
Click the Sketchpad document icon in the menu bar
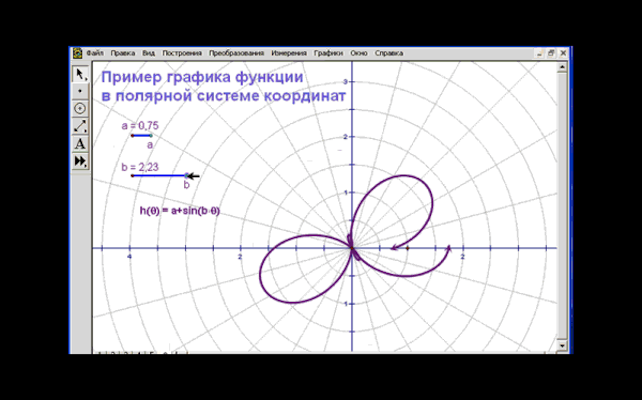tap(77, 53)
